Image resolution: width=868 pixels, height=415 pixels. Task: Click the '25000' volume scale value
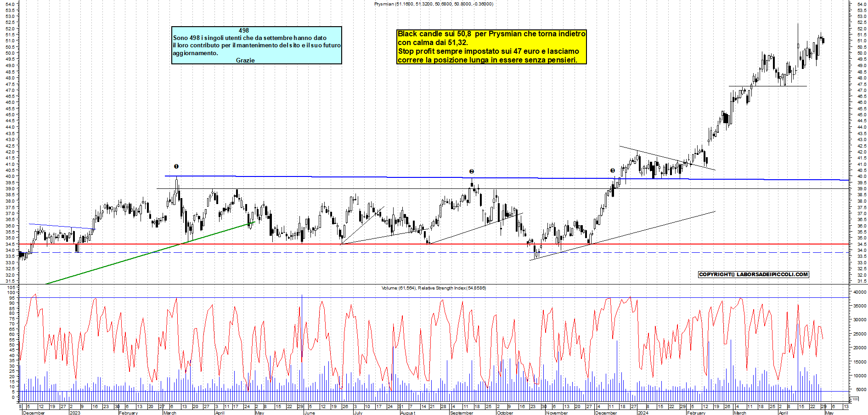[860, 334]
